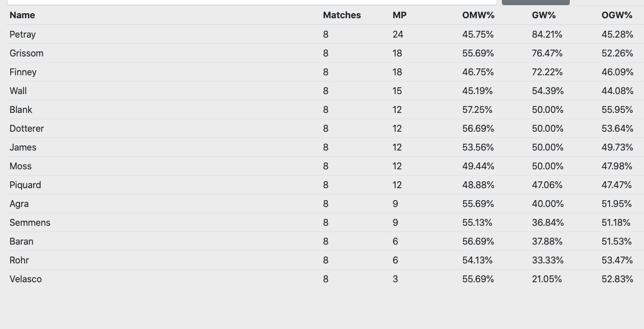Open Finney's player row

pos(23,72)
